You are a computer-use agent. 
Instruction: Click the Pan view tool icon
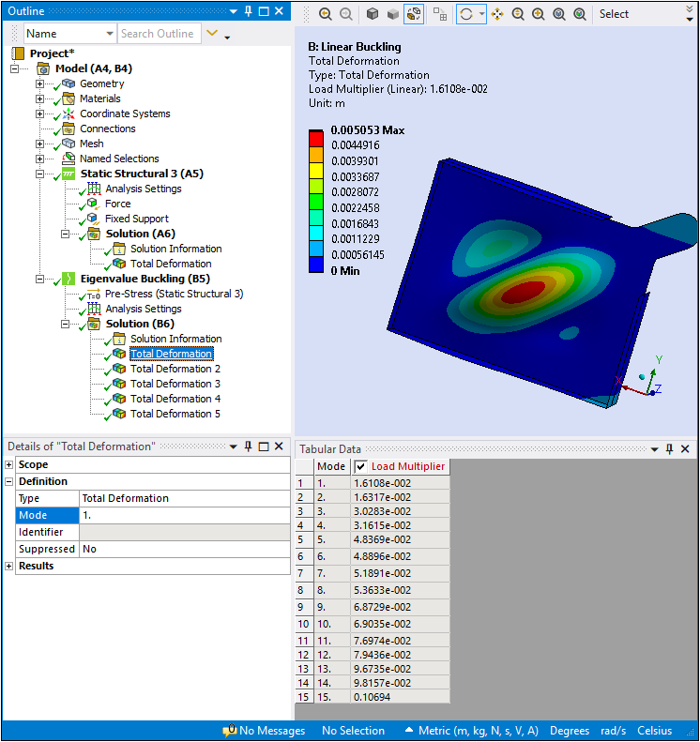497,14
